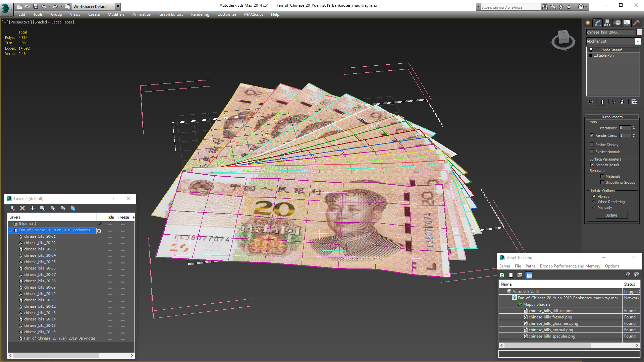The height and width of the screenshot is (362, 644).
Task: Open the Modify command panel tab
Action: point(598,23)
